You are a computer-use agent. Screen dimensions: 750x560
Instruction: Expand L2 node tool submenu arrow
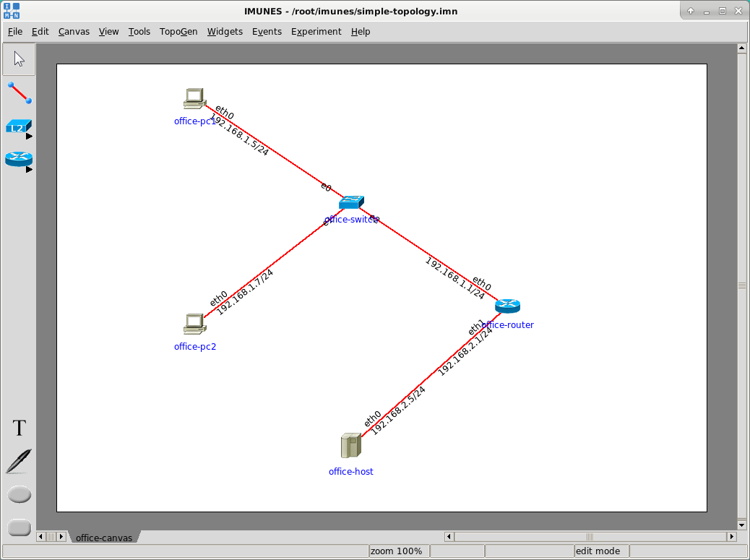(29, 137)
